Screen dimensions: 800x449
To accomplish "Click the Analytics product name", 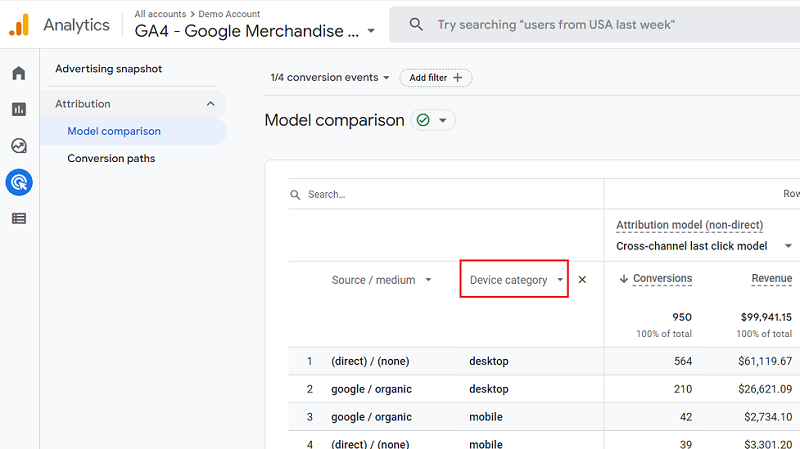I will (x=77, y=25).
